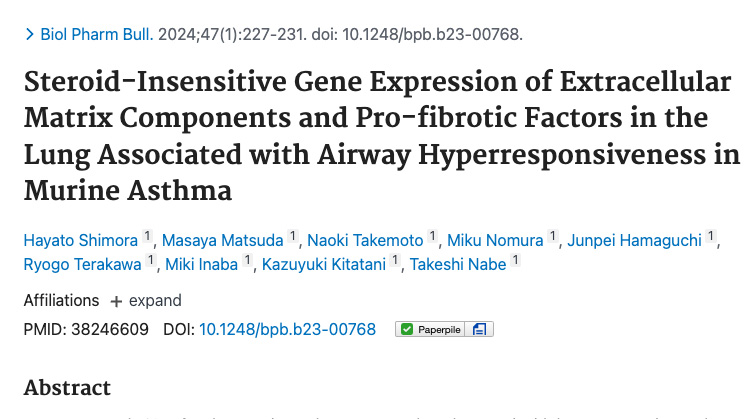Image resolution: width=745 pixels, height=419 pixels.
Task: Open author Miki Inaba's link
Action: coord(210,263)
